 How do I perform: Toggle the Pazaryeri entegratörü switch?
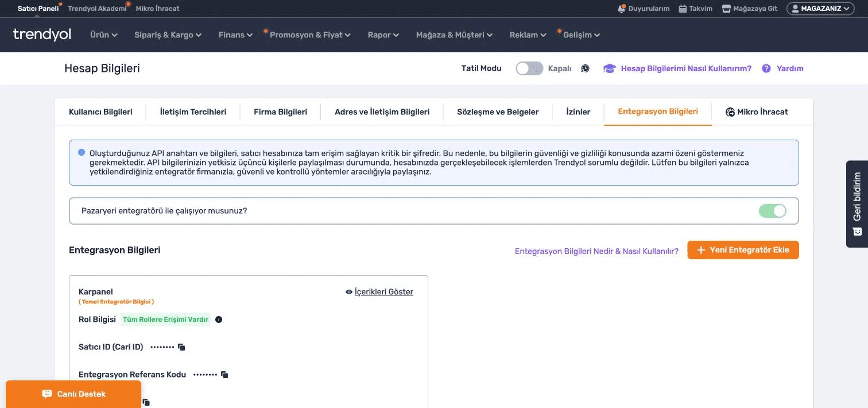pyautogui.click(x=773, y=211)
